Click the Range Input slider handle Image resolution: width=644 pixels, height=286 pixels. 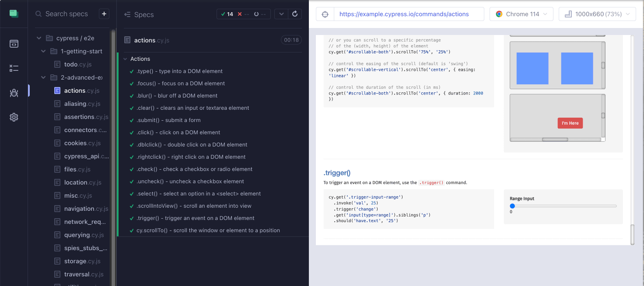pyautogui.click(x=512, y=206)
